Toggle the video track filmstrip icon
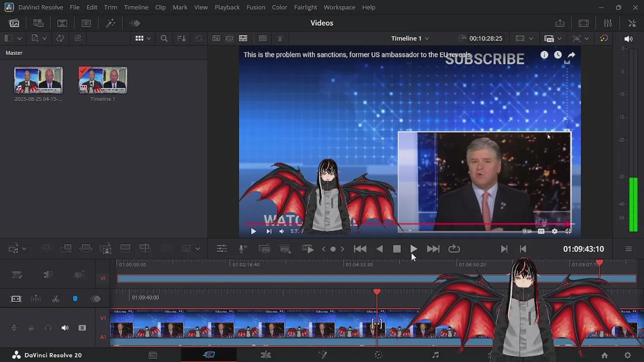The image size is (644, 362). (82, 328)
